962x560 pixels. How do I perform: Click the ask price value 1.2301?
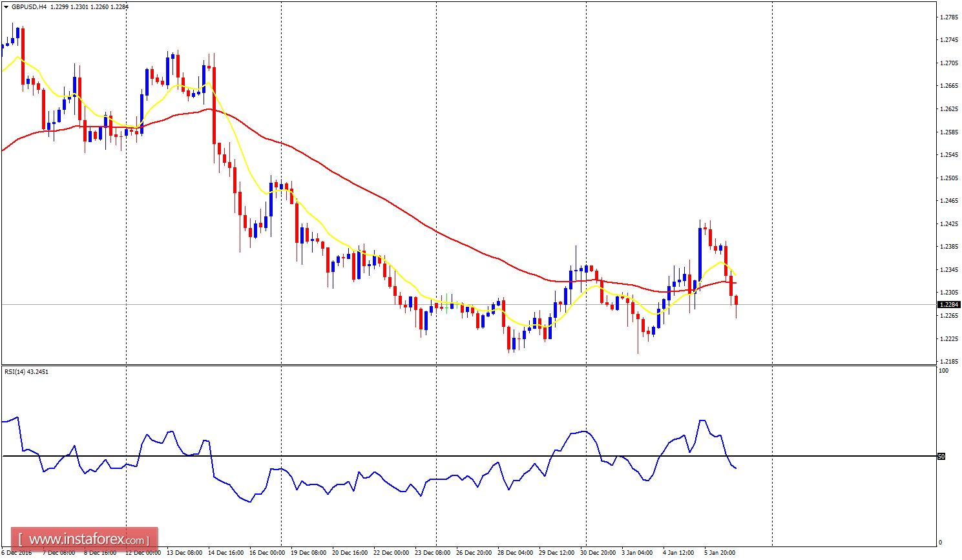[78, 6]
